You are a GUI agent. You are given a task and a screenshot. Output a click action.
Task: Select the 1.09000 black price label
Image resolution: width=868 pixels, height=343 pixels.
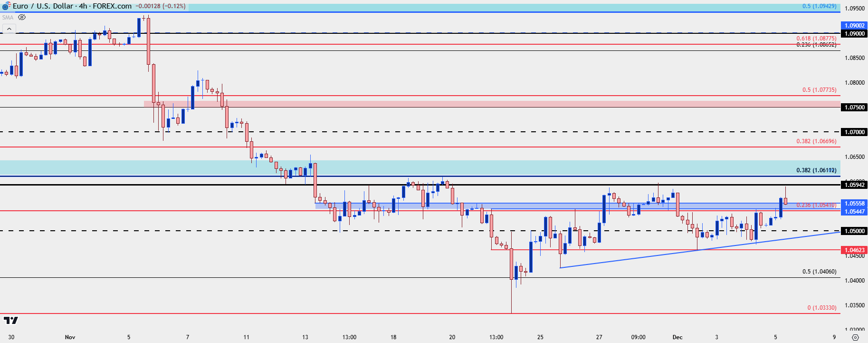coord(854,33)
